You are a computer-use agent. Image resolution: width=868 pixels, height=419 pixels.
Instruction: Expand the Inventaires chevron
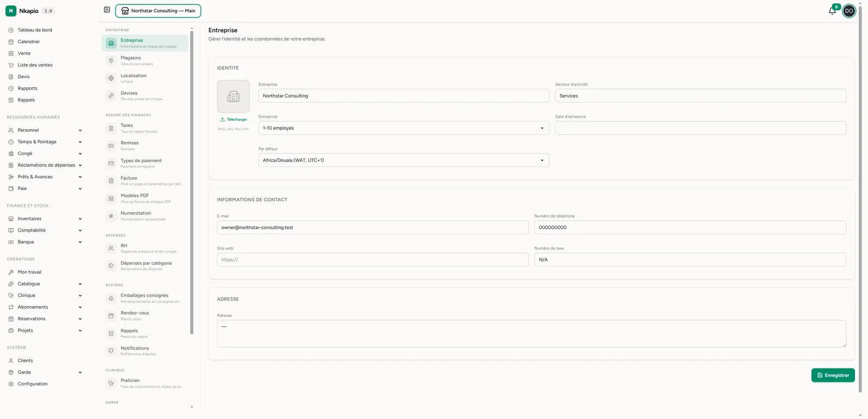point(80,219)
